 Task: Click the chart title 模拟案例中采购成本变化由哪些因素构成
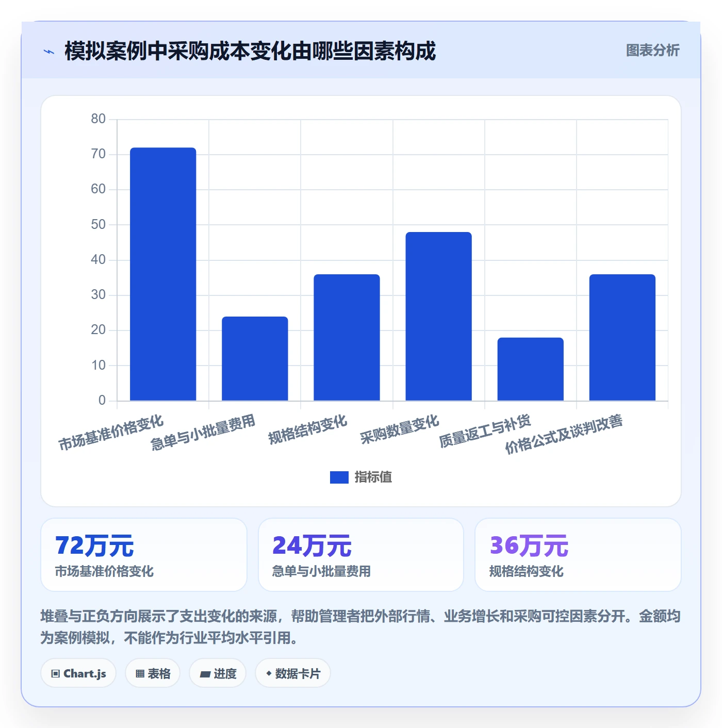250,51
